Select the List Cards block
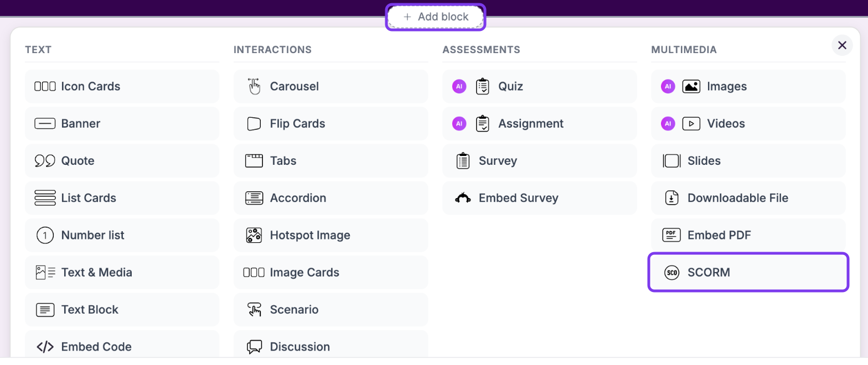The image size is (868, 365). [x=122, y=198]
